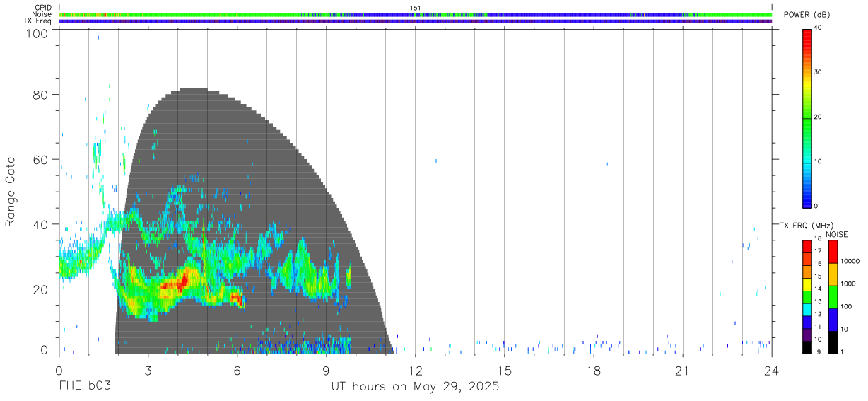
Task: Click the red top of the power colorbar
Action: pyautogui.click(x=807, y=34)
